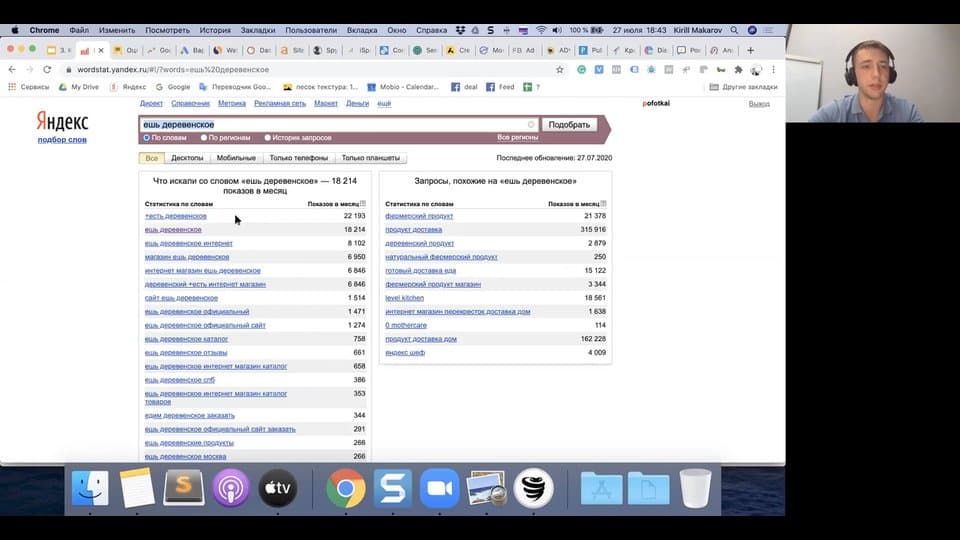Screen dimensions: 960x540
Task: Click the Яндекс logo
Action: click(x=62, y=121)
